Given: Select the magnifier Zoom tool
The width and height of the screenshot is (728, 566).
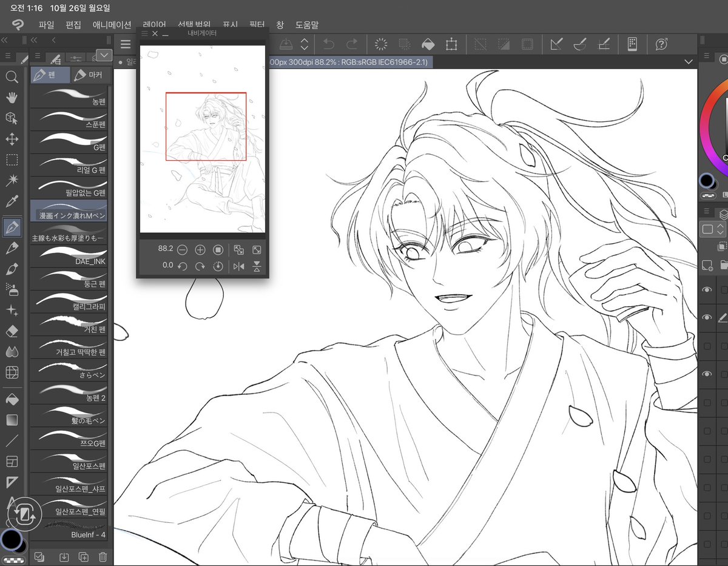Looking at the screenshot, I should pyautogui.click(x=12, y=76).
